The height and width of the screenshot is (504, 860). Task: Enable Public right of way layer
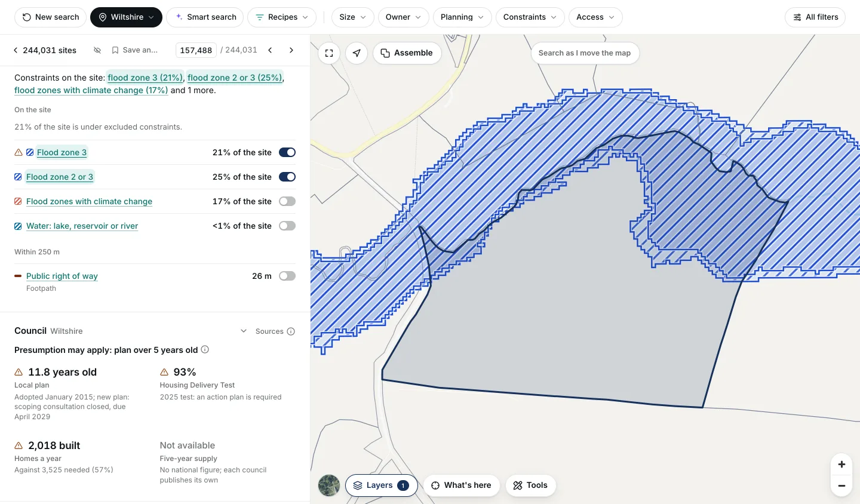(x=287, y=276)
